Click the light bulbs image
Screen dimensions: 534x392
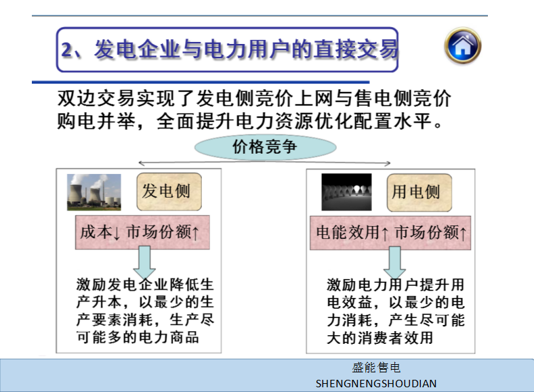tap(347, 192)
